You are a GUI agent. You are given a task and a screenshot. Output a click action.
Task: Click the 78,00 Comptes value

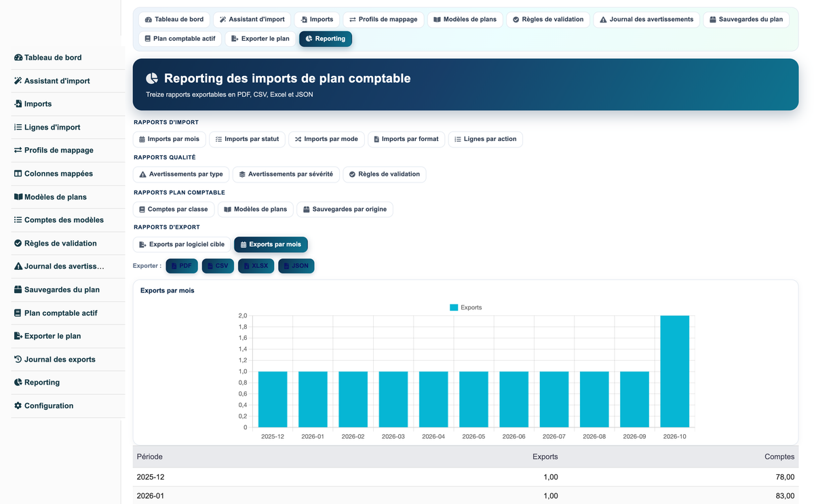pos(785,477)
